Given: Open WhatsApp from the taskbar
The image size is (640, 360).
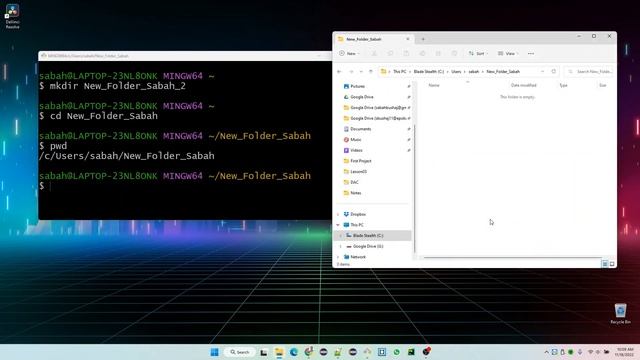Looking at the screenshot, I should (x=396, y=352).
